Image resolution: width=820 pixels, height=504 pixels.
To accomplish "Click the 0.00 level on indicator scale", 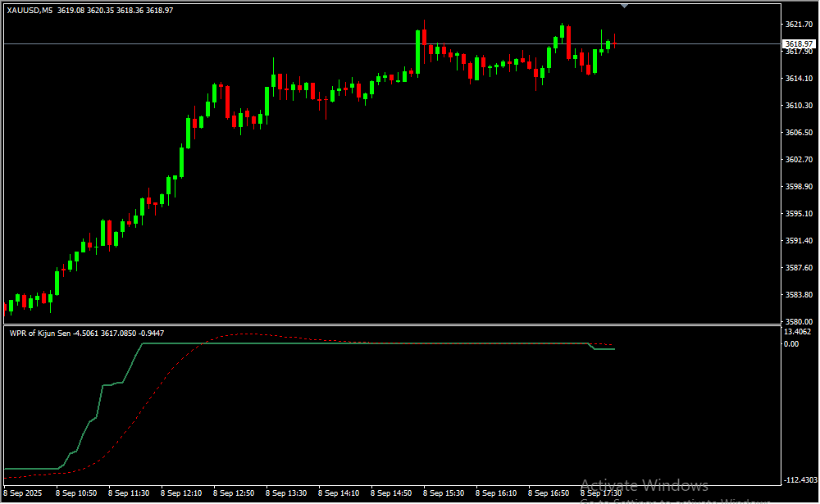I will point(791,343).
